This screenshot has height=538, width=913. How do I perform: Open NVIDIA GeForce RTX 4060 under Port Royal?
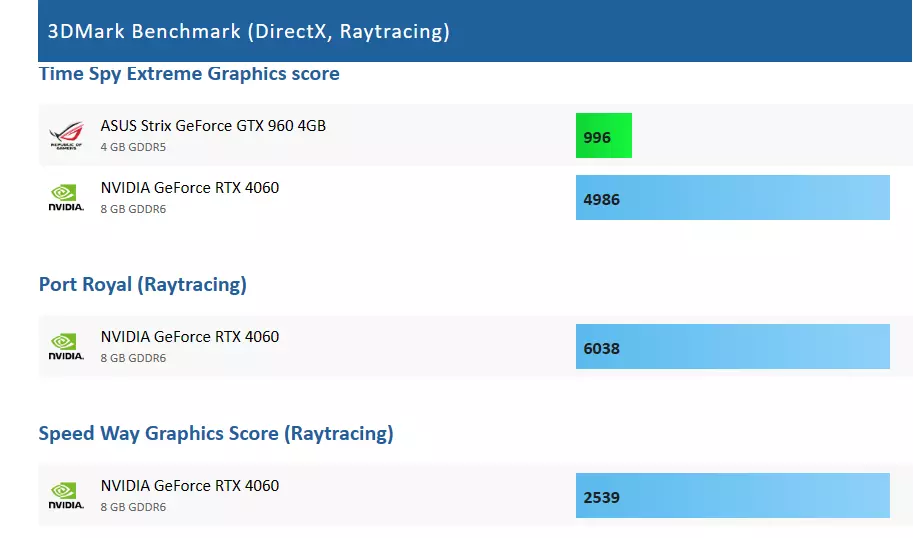(x=190, y=337)
